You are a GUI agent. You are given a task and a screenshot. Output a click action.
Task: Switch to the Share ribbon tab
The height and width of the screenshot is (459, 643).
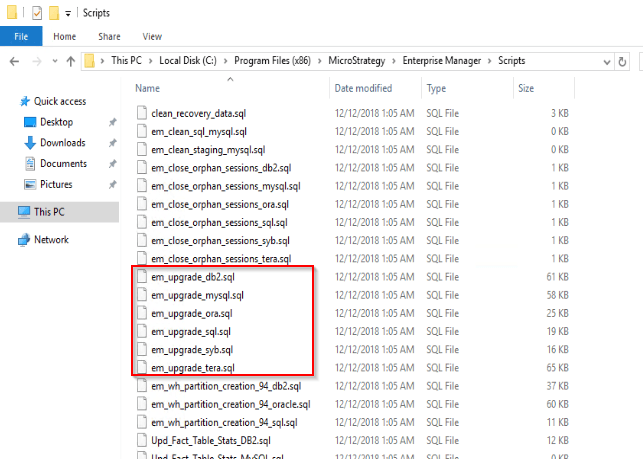coord(109,37)
